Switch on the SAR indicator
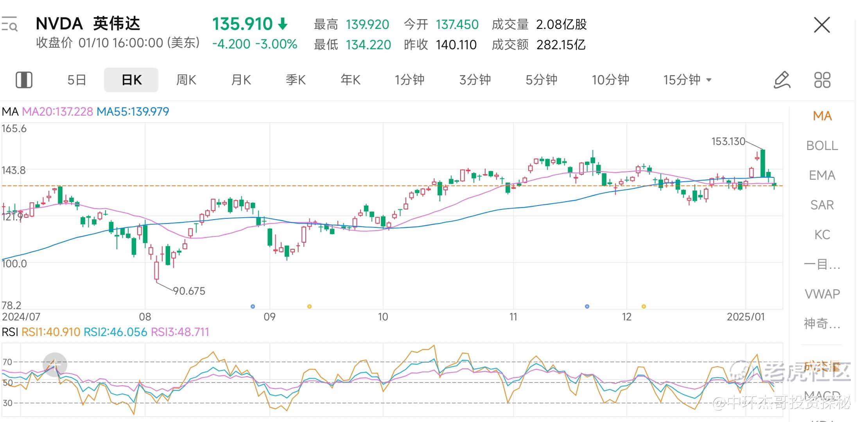The image size is (868, 422). [822, 205]
